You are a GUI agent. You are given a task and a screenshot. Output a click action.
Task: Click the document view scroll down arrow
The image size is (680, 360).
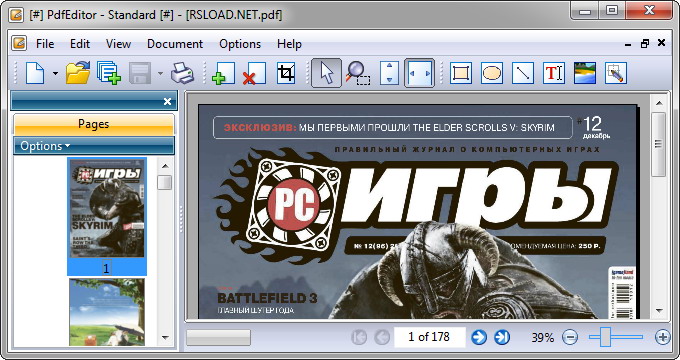pyautogui.click(x=659, y=311)
